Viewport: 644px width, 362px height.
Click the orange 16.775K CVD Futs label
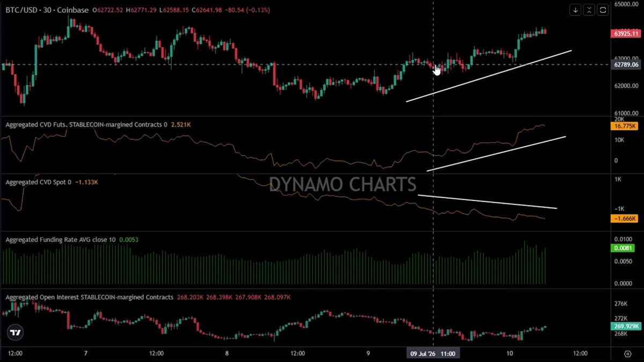(x=625, y=127)
